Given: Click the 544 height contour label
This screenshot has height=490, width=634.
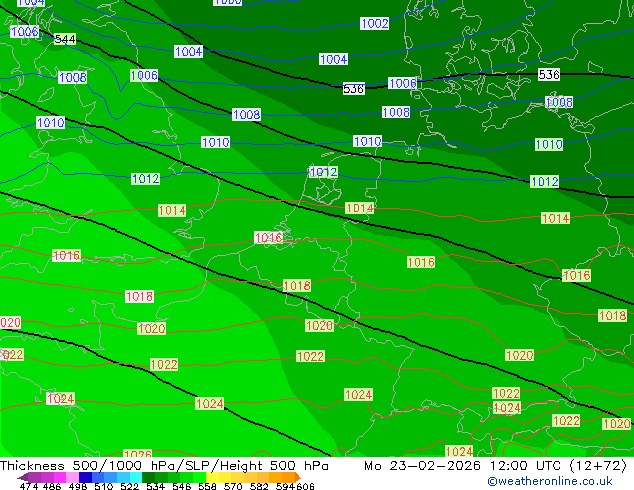Looking at the screenshot, I should pyautogui.click(x=65, y=39).
